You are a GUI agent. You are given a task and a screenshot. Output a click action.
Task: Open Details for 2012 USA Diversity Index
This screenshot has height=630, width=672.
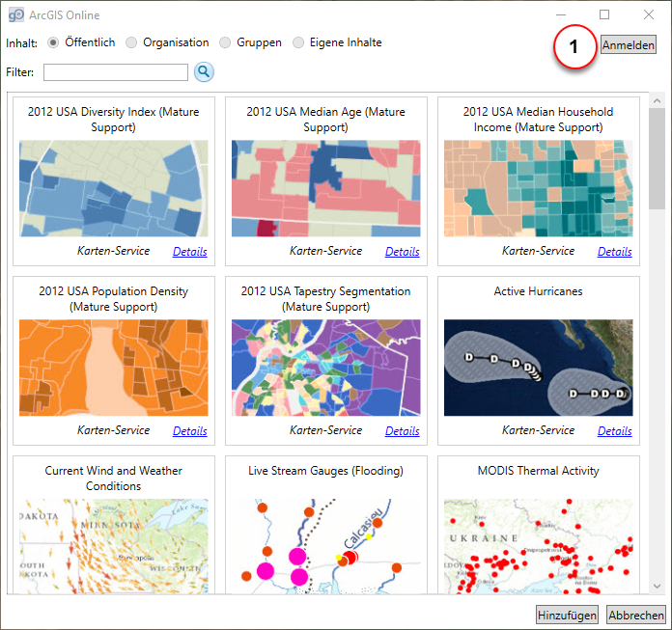point(190,252)
